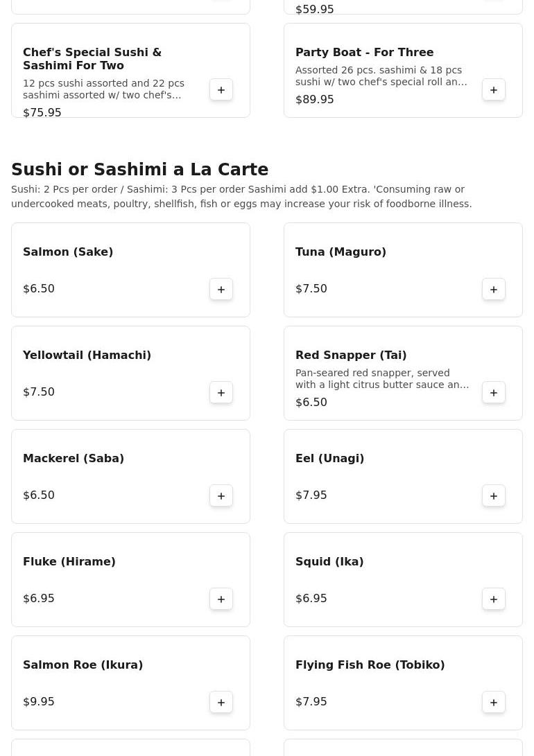Add Party Boat For Three to order
The image size is (534, 756).
click(494, 90)
